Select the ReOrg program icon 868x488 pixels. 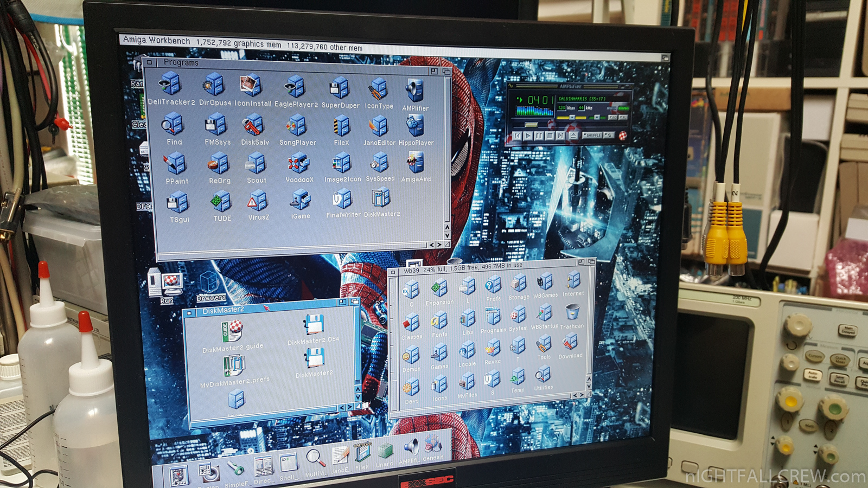(219, 163)
